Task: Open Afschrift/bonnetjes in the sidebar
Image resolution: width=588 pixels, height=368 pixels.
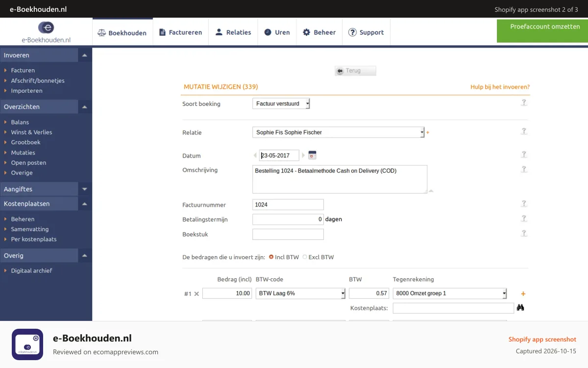Action: pyautogui.click(x=38, y=80)
